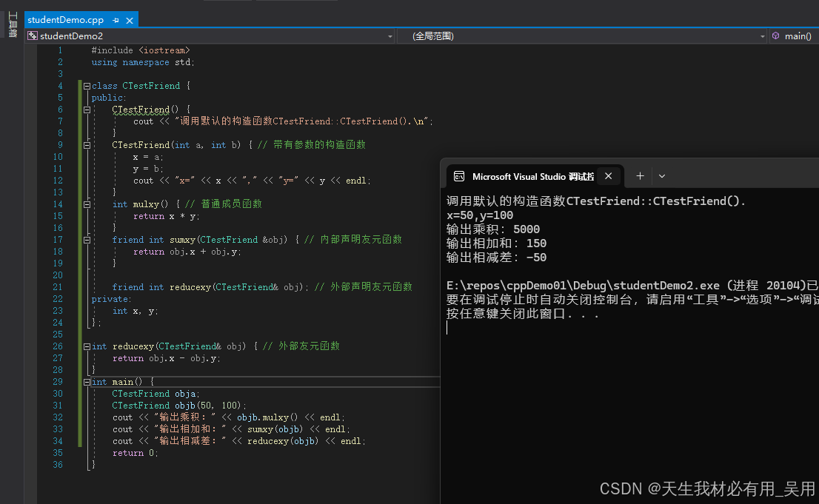Click comment '// 内部声明友元函数'

point(353,240)
